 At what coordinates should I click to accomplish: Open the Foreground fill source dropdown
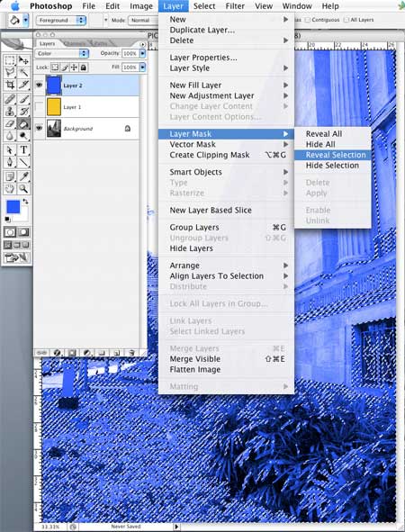61,21
